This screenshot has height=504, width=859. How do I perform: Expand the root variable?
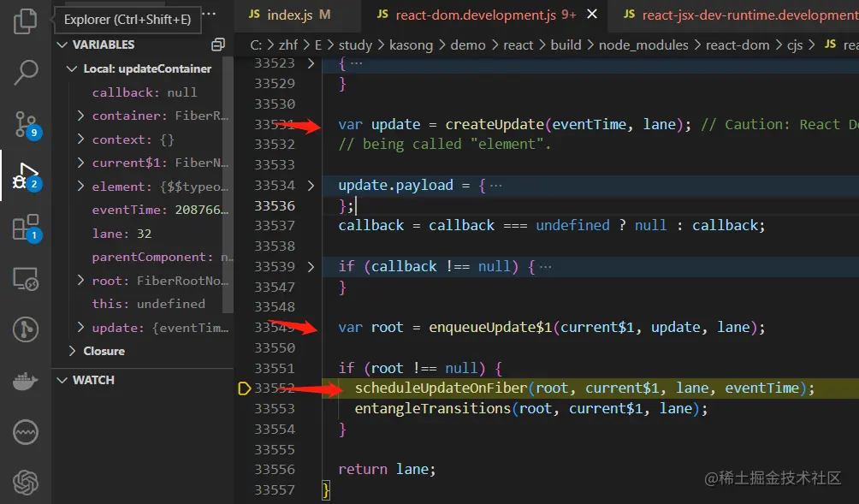click(81, 281)
